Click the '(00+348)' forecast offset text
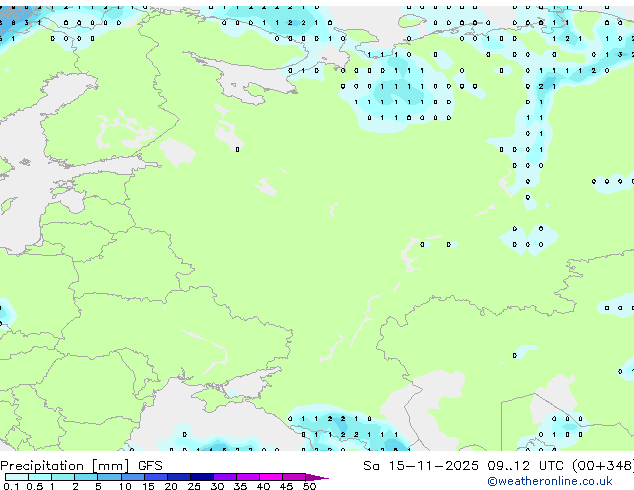Image resolution: width=634 pixels, height=490 pixels. 603,466
